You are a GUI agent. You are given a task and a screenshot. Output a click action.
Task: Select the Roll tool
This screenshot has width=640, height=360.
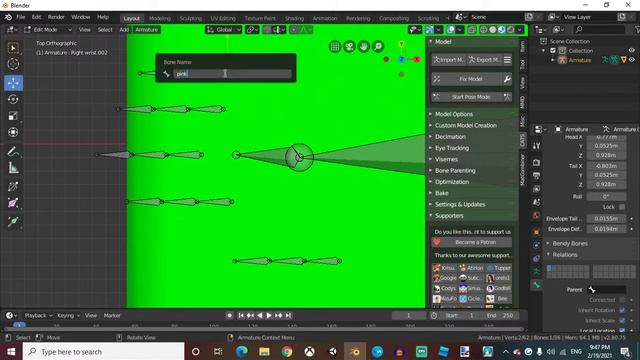13,187
